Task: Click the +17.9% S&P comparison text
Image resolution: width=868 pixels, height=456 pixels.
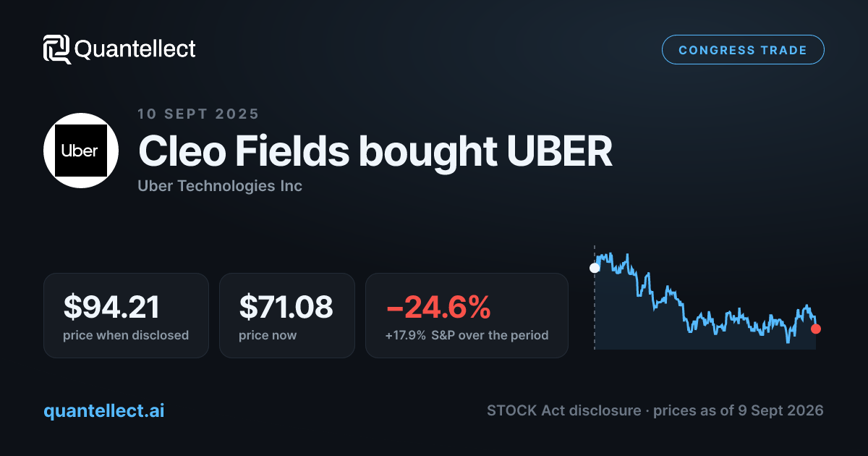Action: pyautogui.click(x=467, y=335)
